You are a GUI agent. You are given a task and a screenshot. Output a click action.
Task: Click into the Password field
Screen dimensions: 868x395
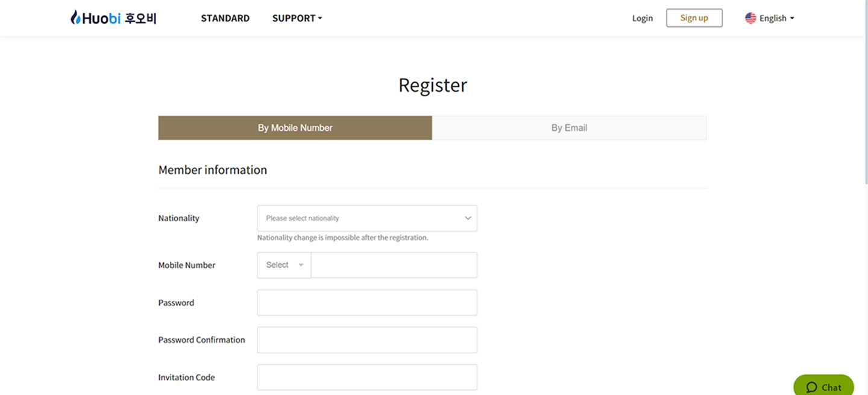tap(367, 303)
